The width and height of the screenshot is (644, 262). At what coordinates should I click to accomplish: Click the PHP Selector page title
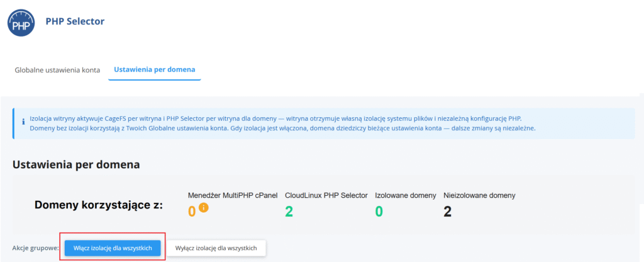[x=75, y=21]
